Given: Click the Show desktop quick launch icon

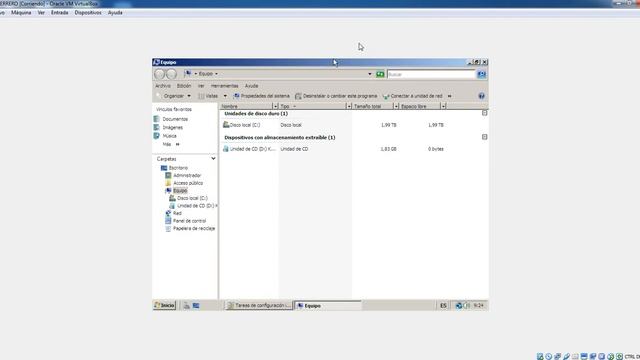Looking at the screenshot, I should click(x=196, y=305).
